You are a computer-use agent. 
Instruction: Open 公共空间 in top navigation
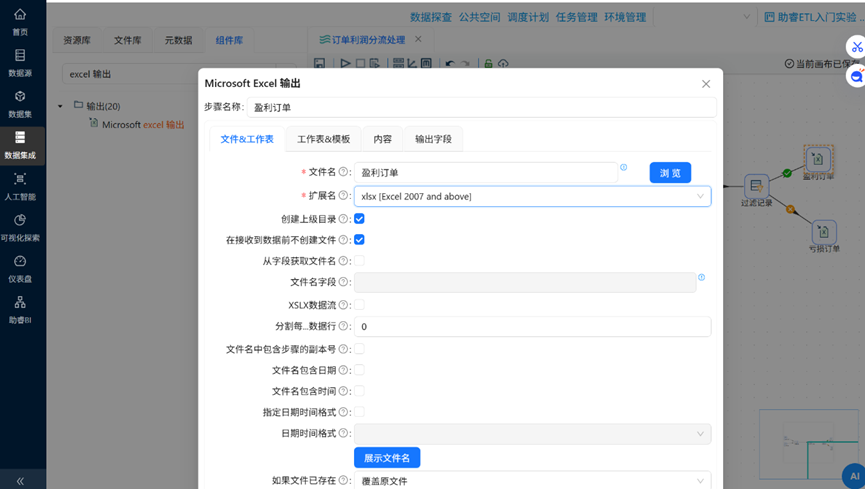click(x=479, y=17)
